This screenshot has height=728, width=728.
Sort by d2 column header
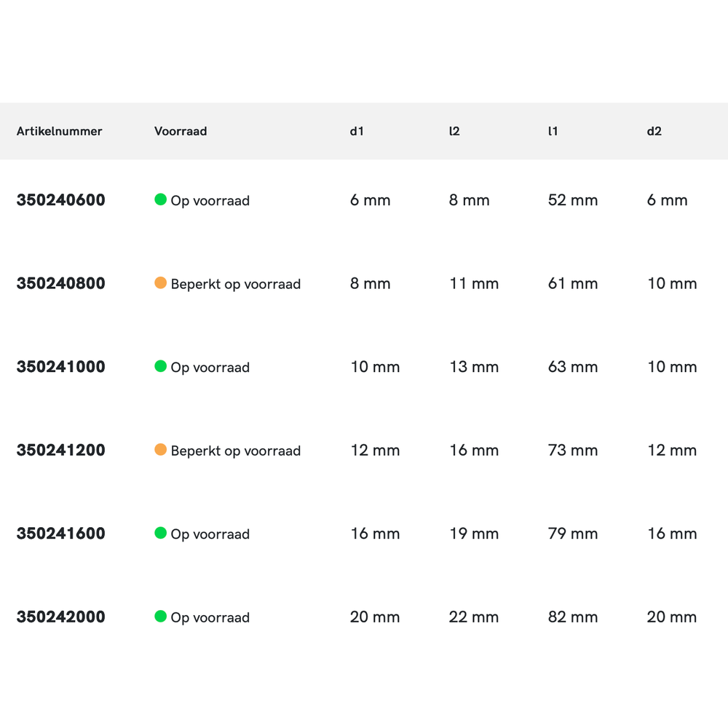coord(654,132)
